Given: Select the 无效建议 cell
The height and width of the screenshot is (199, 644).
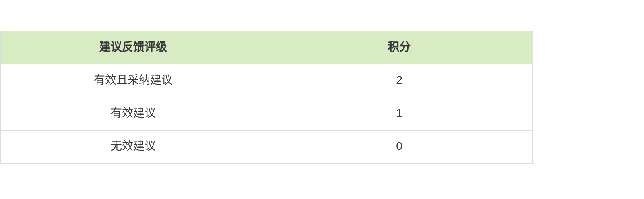Looking at the screenshot, I should tap(133, 146).
